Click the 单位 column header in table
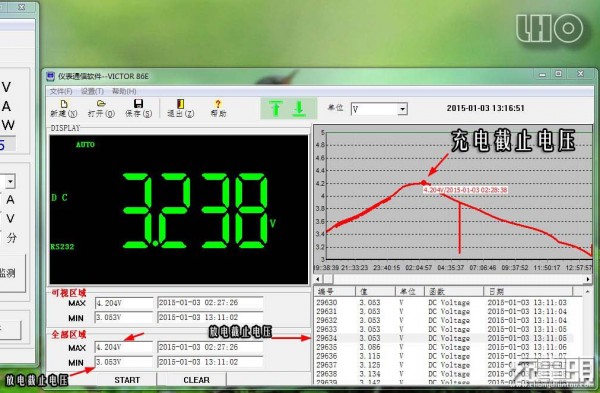 [410, 292]
